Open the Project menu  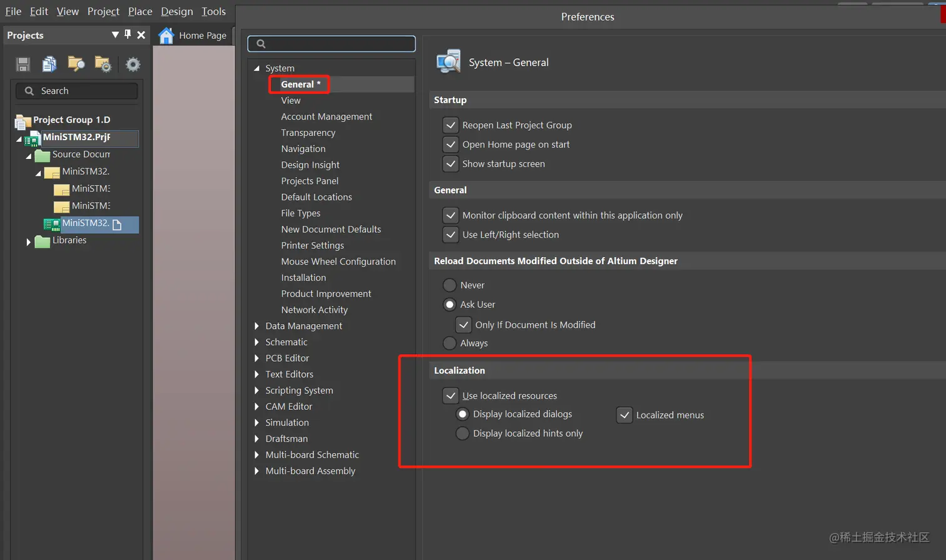103,11
